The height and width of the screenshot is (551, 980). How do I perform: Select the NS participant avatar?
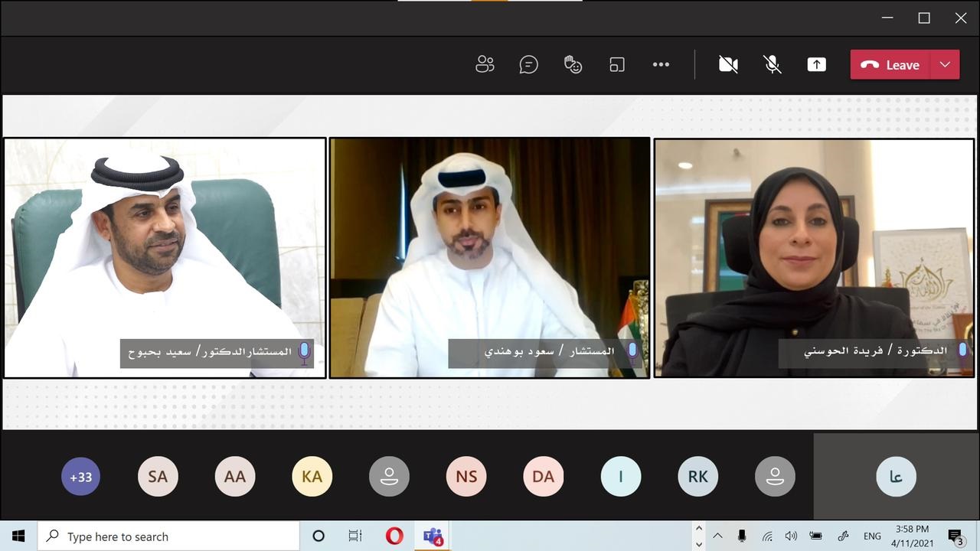click(x=466, y=477)
